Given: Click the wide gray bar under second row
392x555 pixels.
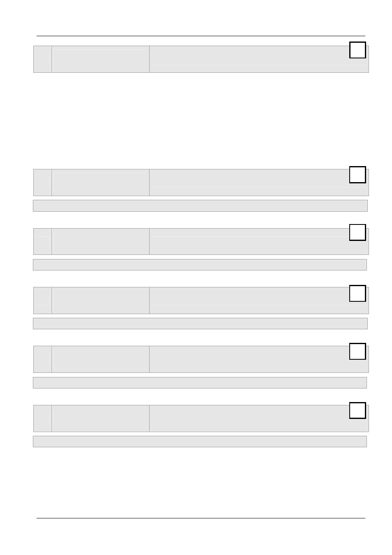Looking at the screenshot, I should 200,206.
